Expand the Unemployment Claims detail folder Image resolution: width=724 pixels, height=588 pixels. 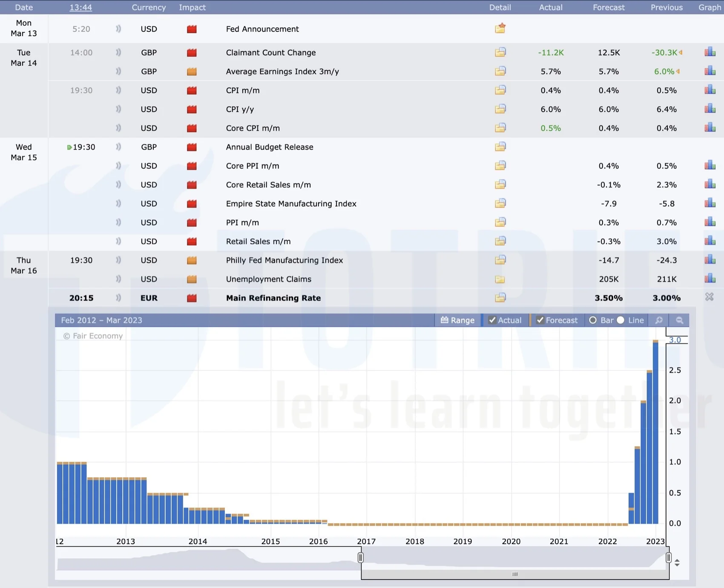pyautogui.click(x=500, y=279)
